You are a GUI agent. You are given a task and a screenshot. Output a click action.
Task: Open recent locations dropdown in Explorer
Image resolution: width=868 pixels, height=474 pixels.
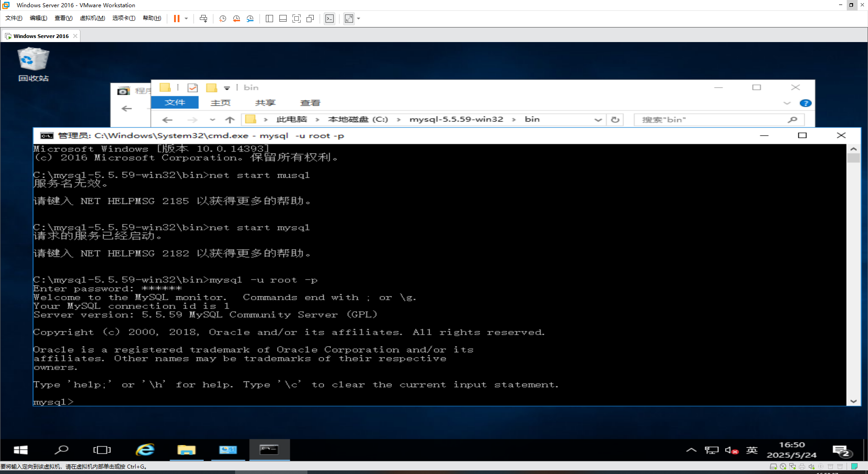[212, 120]
